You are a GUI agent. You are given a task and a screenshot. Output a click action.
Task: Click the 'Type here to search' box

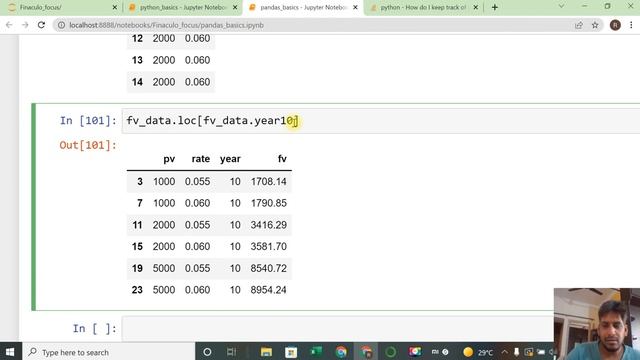108,352
